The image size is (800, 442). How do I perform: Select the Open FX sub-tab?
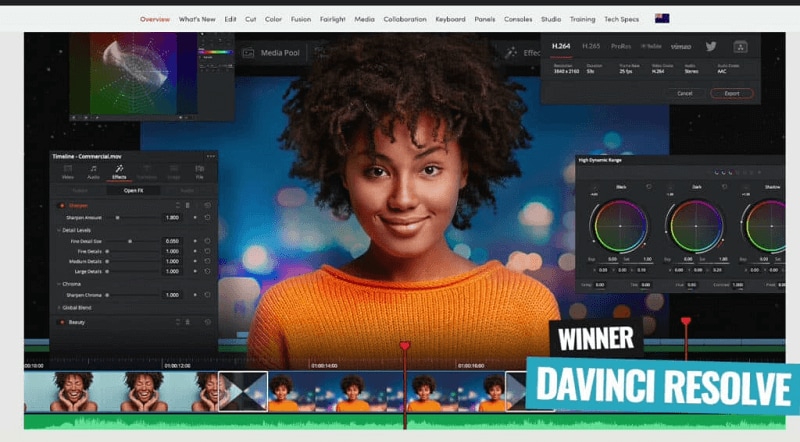[133, 190]
